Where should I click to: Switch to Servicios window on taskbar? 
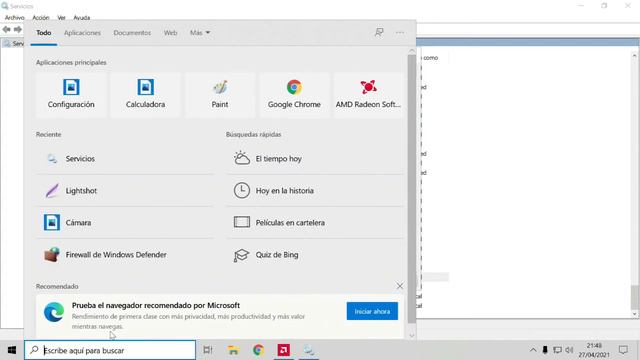pos(309,350)
